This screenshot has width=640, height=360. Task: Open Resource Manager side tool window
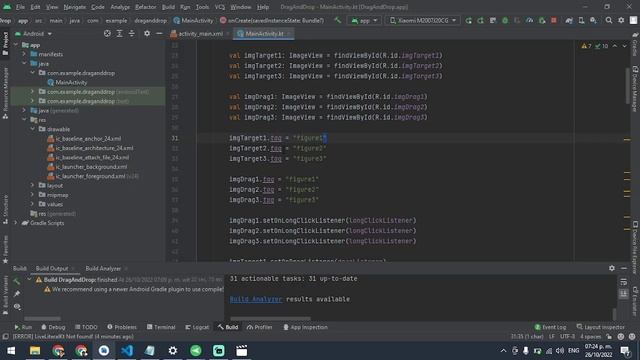5,93
